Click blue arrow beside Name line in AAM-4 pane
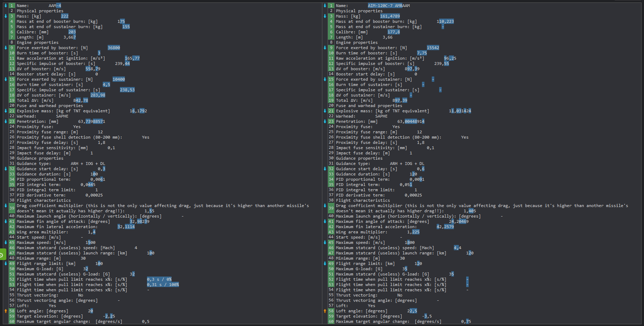The image size is (644, 326). click(x=6, y=6)
